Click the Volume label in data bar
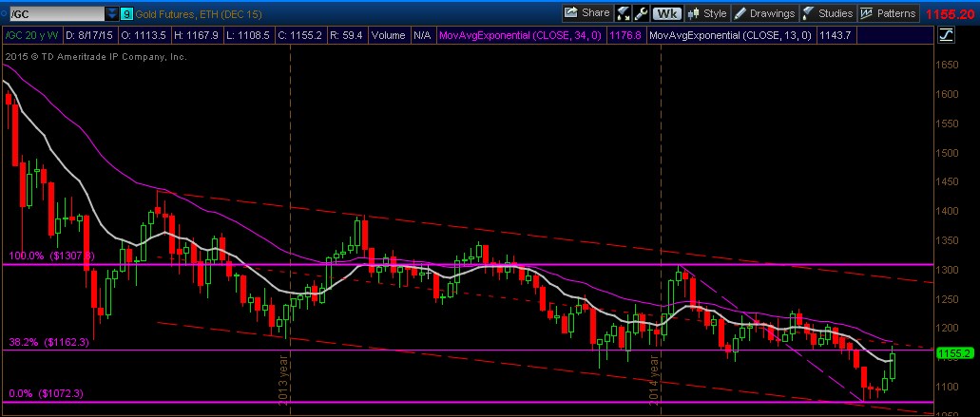The image size is (980, 417). (x=389, y=35)
